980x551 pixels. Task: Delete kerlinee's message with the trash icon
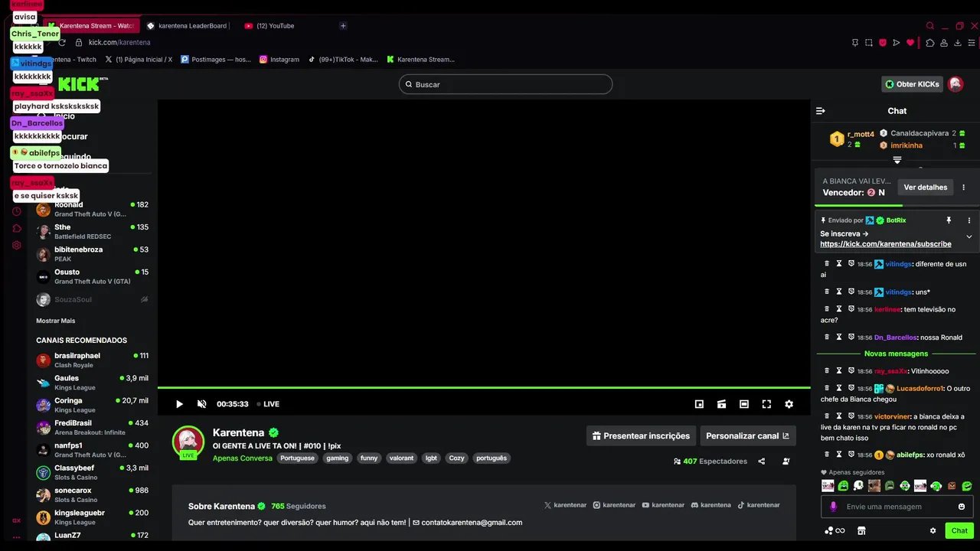(827, 309)
